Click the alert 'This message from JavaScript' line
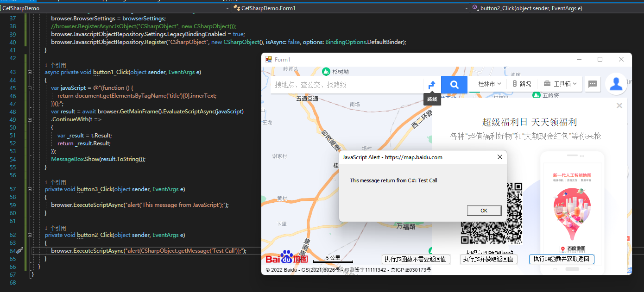 [140, 205]
